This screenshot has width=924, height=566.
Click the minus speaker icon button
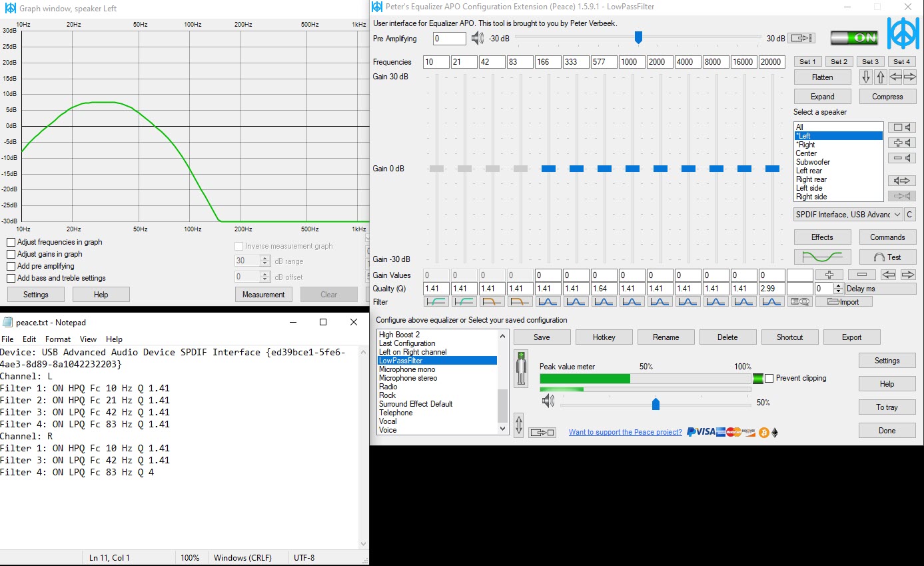902,158
